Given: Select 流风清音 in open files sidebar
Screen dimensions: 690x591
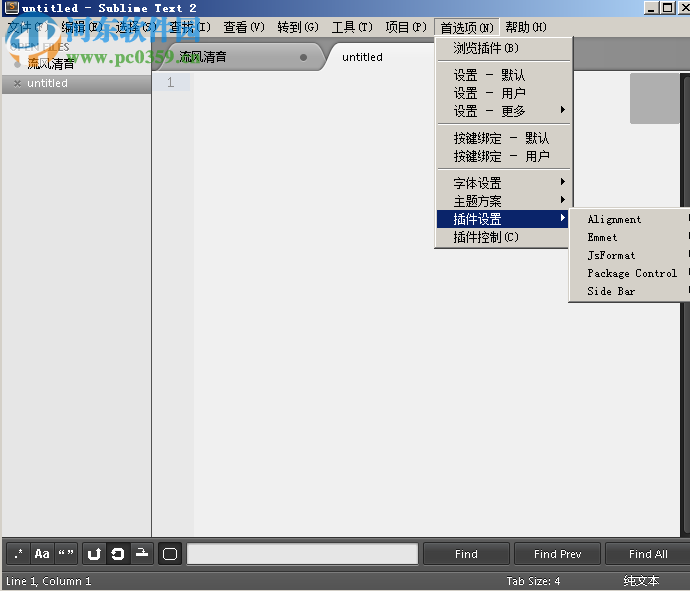Looking at the screenshot, I should (x=77, y=64).
